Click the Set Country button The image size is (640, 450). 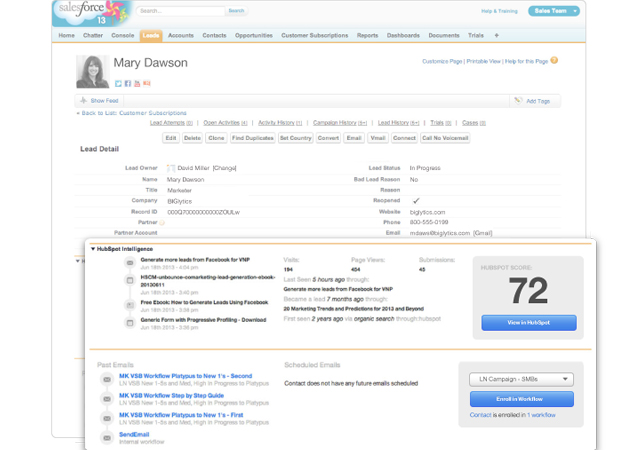pos(296,138)
